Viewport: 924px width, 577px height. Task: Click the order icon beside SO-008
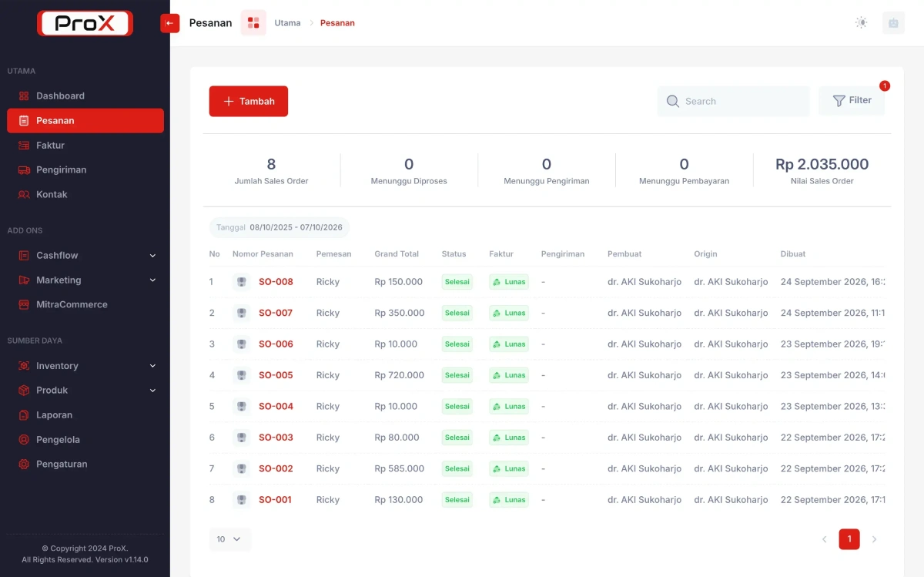tap(242, 282)
